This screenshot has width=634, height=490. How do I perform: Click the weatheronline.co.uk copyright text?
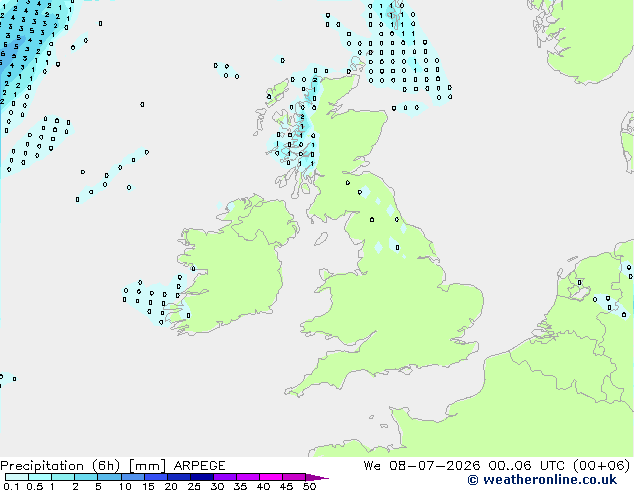click(542, 480)
